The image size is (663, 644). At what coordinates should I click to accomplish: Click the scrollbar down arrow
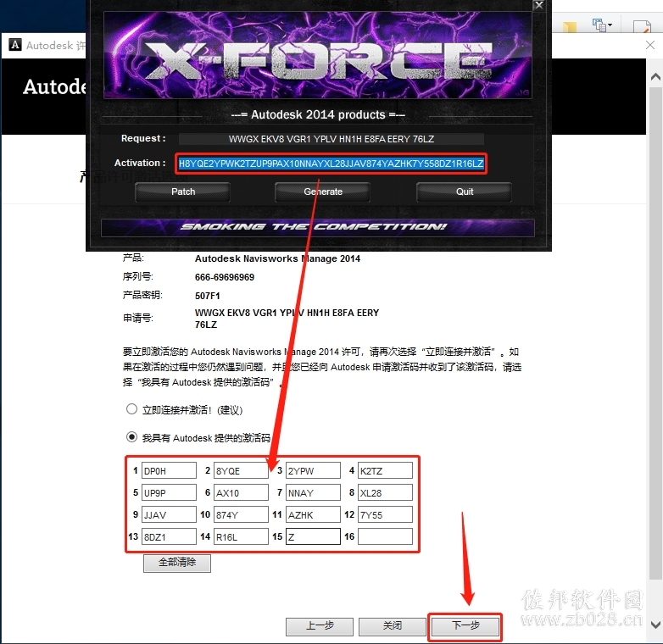coord(655,625)
